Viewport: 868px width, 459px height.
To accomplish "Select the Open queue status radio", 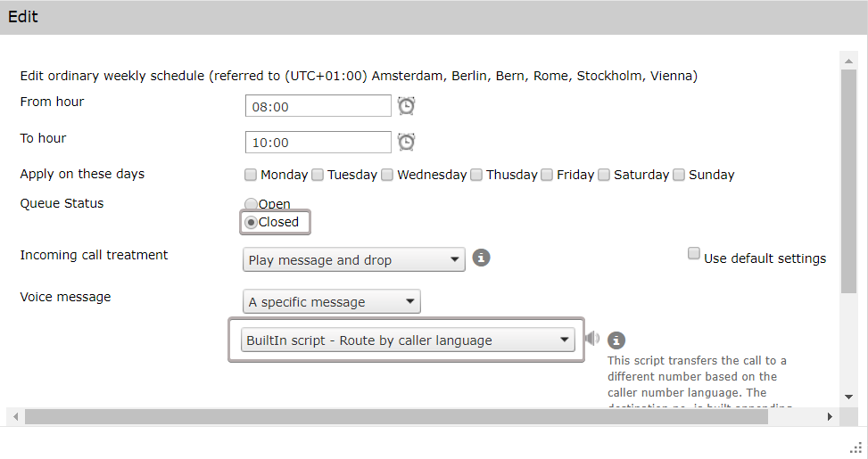I will click(251, 204).
